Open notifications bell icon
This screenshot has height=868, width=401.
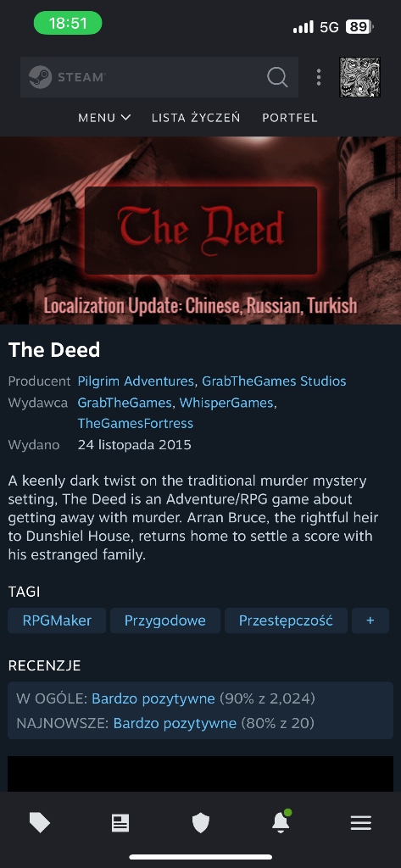[x=281, y=822]
